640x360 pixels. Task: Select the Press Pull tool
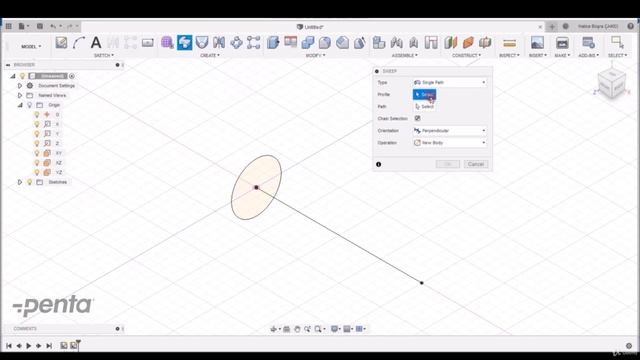click(x=273, y=42)
